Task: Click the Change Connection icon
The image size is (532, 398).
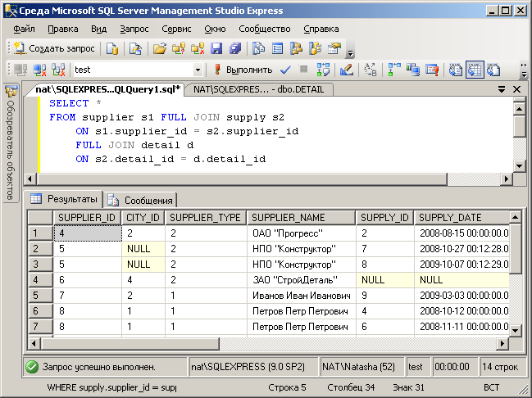Action: 58,70
